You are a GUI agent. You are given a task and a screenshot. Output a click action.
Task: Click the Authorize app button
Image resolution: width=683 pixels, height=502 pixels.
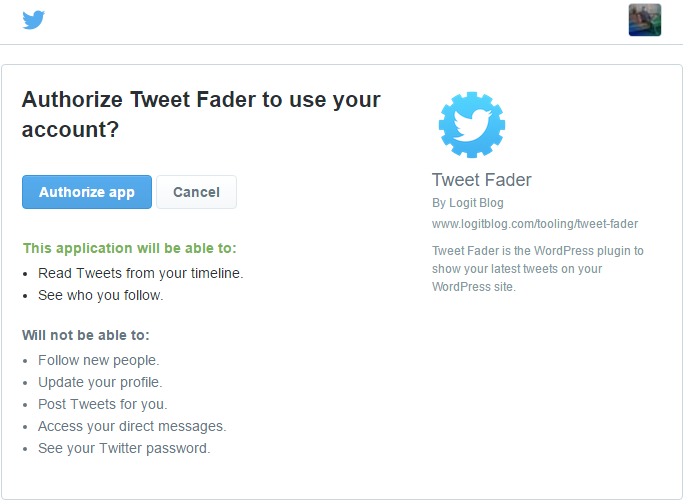[87, 192]
